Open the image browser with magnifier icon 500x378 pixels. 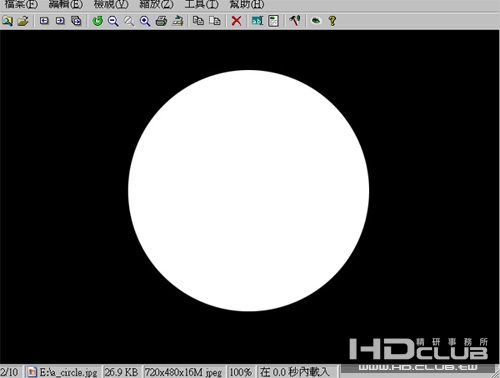tap(7, 21)
